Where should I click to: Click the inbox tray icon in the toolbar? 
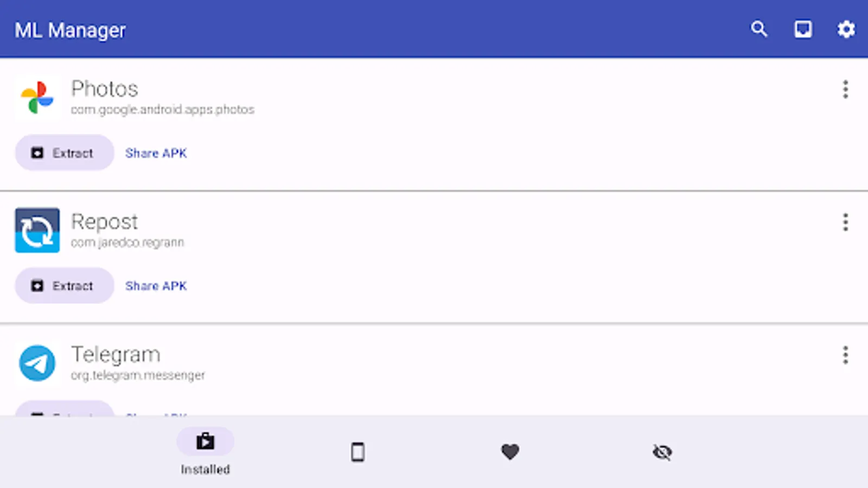803,29
